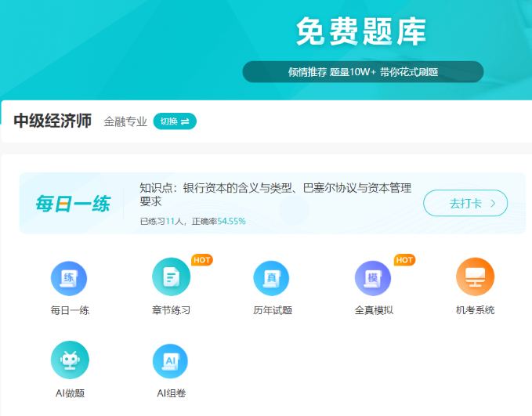Viewport: 532px width, 416px height.
Task: Click the 倾情推荐 题量10W+ slogan pill
Action: [363, 71]
